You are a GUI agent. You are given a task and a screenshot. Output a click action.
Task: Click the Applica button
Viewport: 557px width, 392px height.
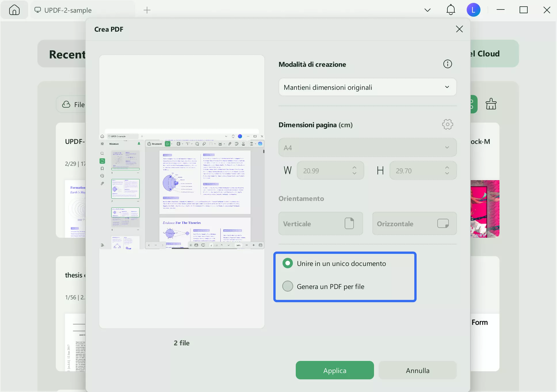pos(335,370)
